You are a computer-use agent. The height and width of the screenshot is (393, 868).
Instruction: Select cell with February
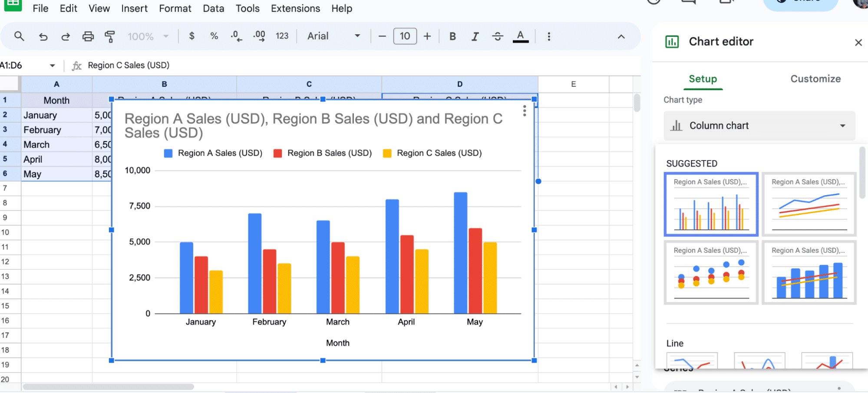(x=56, y=130)
